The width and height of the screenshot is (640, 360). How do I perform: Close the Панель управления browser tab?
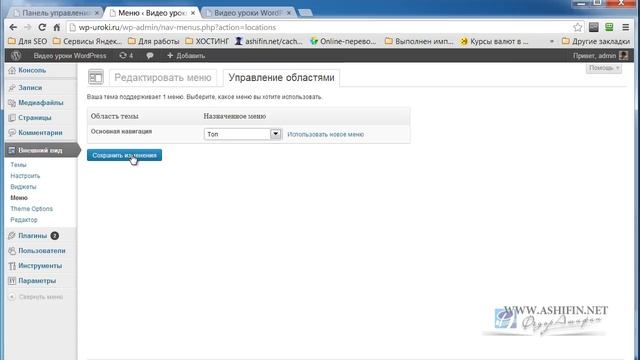(97, 13)
